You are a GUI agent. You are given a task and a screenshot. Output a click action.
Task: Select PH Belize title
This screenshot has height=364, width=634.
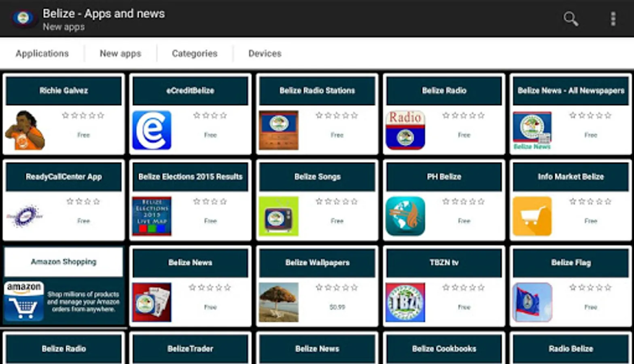coord(444,177)
